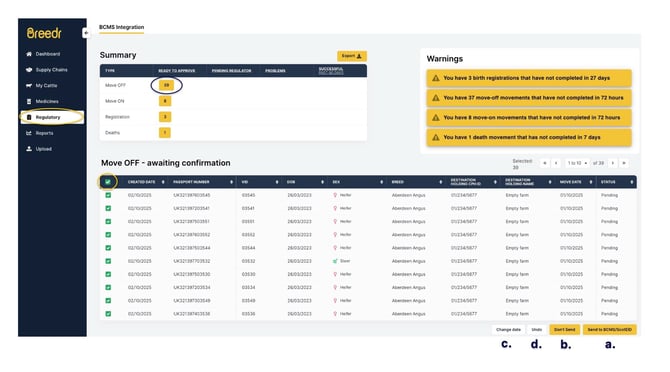Viewport: 670px width, 372px height.
Task: Uncheck the row with VID 03552
Action: [x=108, y=235]
